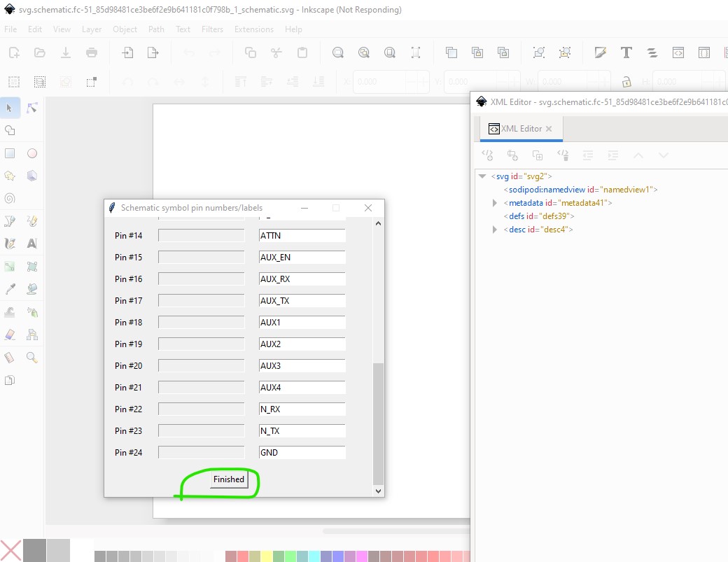Viewport: 728px width, 562px height.
Task: Click the new element node icon in XML Editor
Action: 487,155
